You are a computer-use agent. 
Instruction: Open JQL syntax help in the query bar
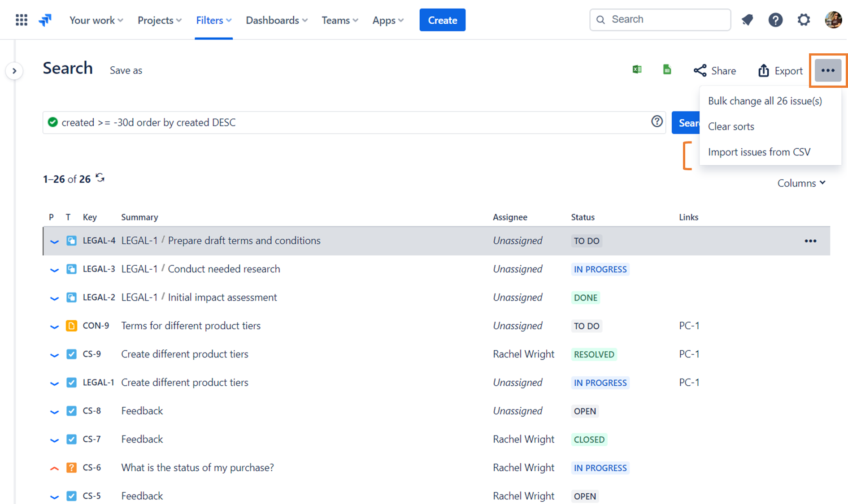pos(657,121)
